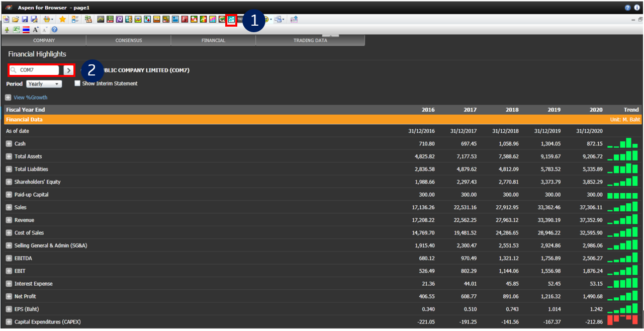The height and width of the screenshot is (331, 644).
Task: Expand the EBITDA row
Action: click(9, 258)
